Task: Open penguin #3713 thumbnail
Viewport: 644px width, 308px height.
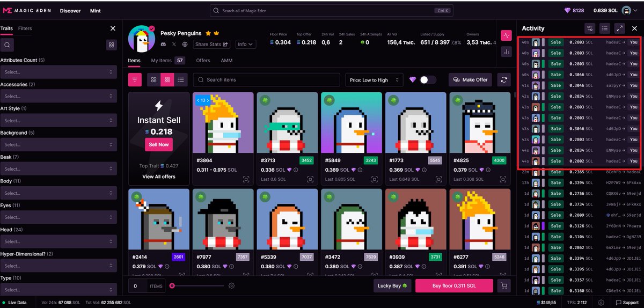Action: 287,123
